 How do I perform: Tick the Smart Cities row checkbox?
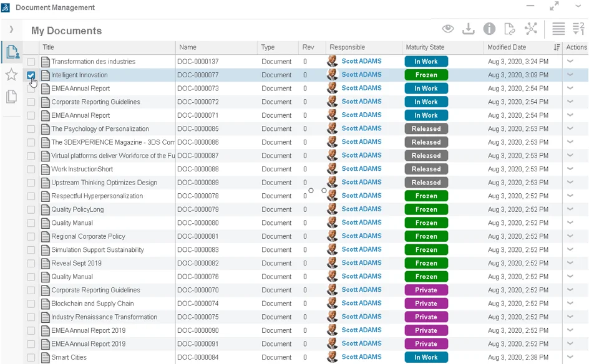31,358
